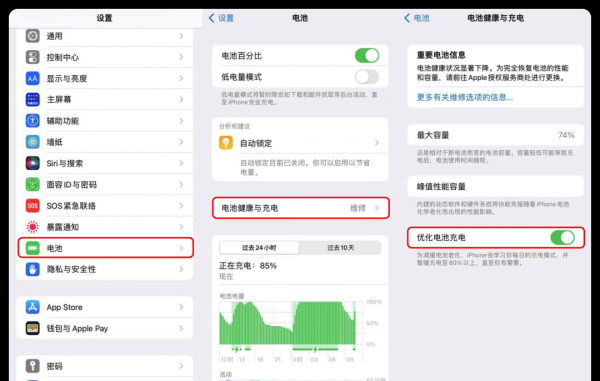Viewport: 600px width, 381px height.
Task: Open the 隐私与安全性 hand icon
Action: click(33, 269)
